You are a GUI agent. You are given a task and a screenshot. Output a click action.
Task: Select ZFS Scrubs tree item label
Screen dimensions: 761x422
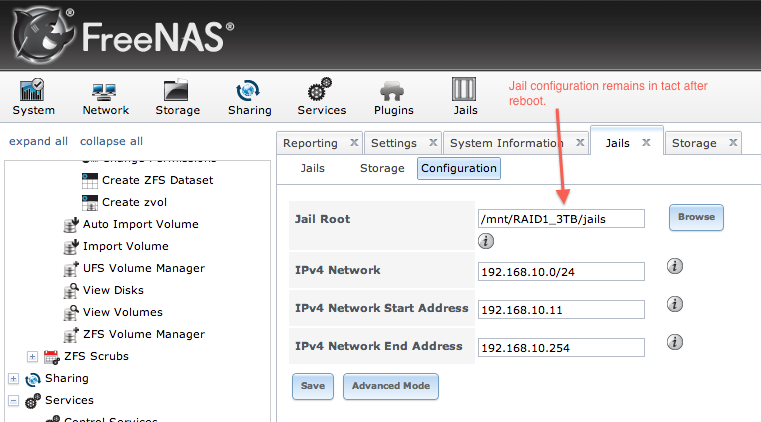pyautogui.click(x=96, y=357)
